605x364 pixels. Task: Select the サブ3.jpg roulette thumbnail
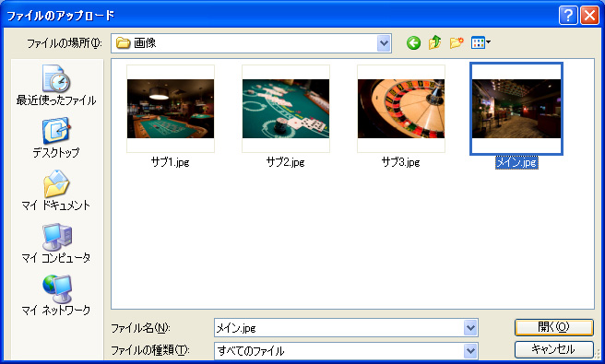coord(401,109)
